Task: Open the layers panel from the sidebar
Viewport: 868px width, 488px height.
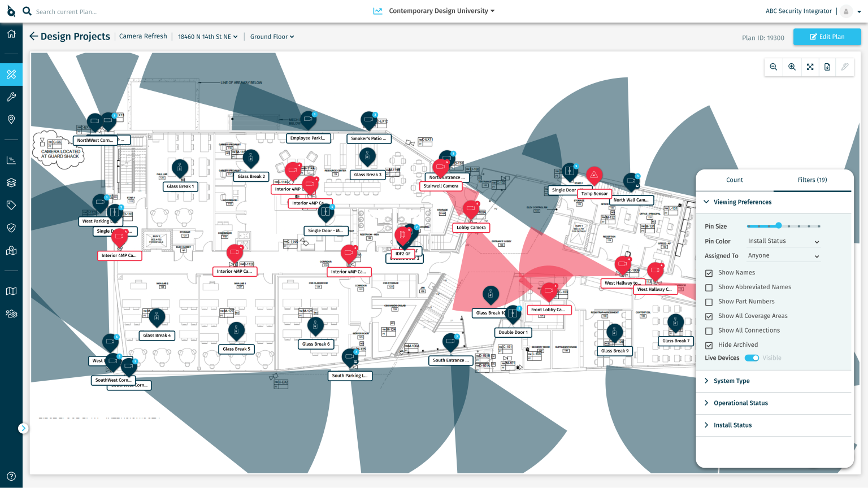Action: click(11, 182)
